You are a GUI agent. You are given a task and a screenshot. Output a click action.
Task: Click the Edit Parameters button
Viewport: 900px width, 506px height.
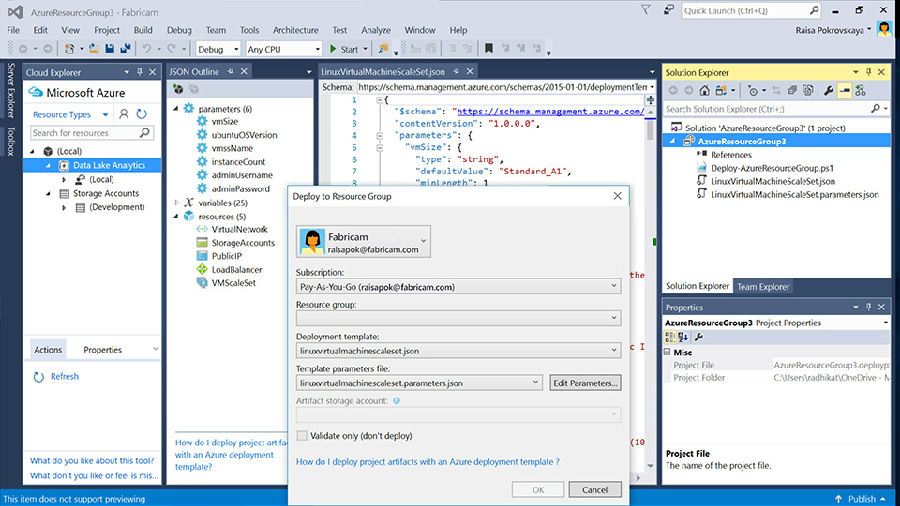(x=585, y=383)
